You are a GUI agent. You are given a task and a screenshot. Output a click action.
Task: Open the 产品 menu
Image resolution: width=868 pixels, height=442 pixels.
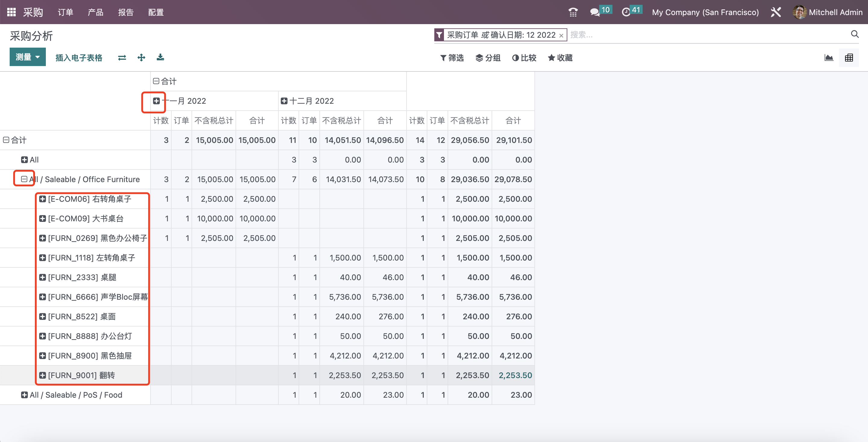tap(95, 12)
